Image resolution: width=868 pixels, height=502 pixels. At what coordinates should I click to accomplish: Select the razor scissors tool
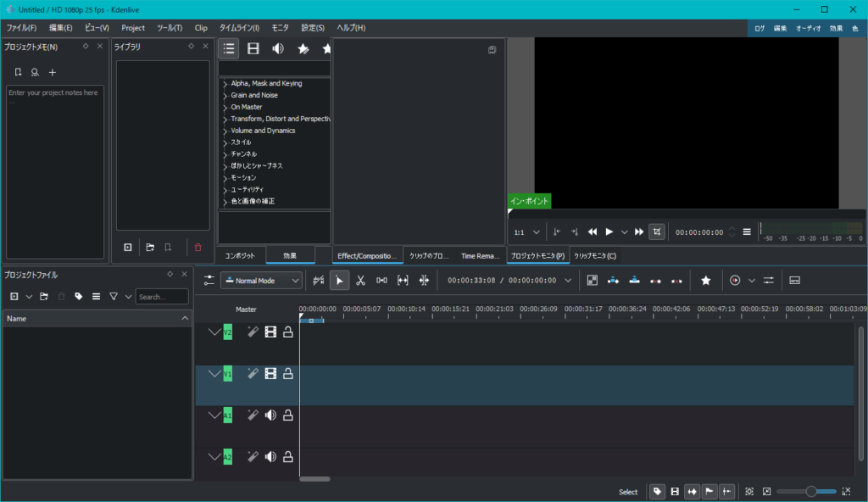(x=360, y=280)
